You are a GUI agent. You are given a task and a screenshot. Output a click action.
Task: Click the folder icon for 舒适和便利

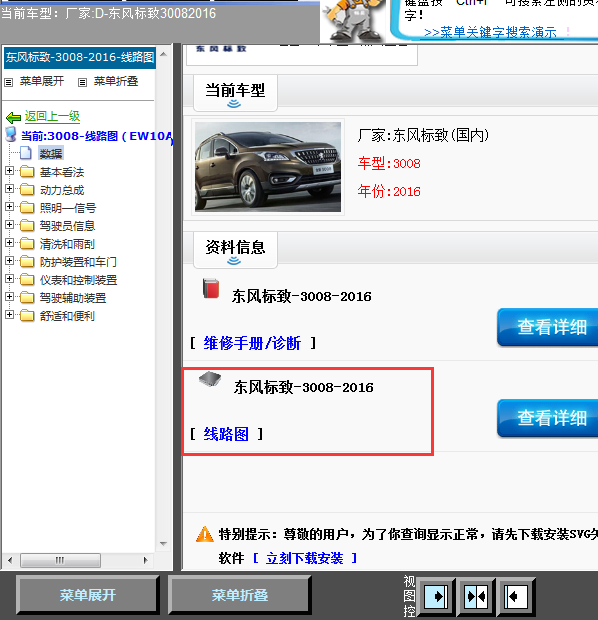point(27,316)
